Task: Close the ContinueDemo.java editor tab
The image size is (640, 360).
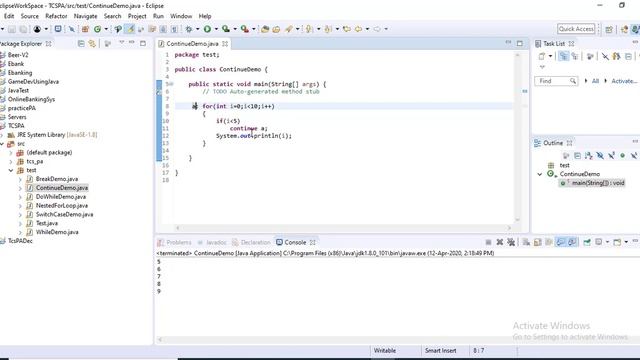Action: tap(225, 44)
